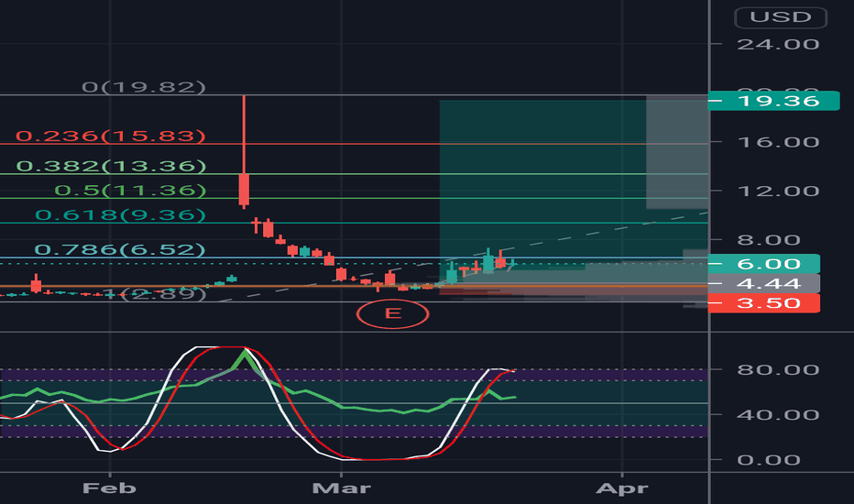Click the 40.00 oscillator axis value

778,415
